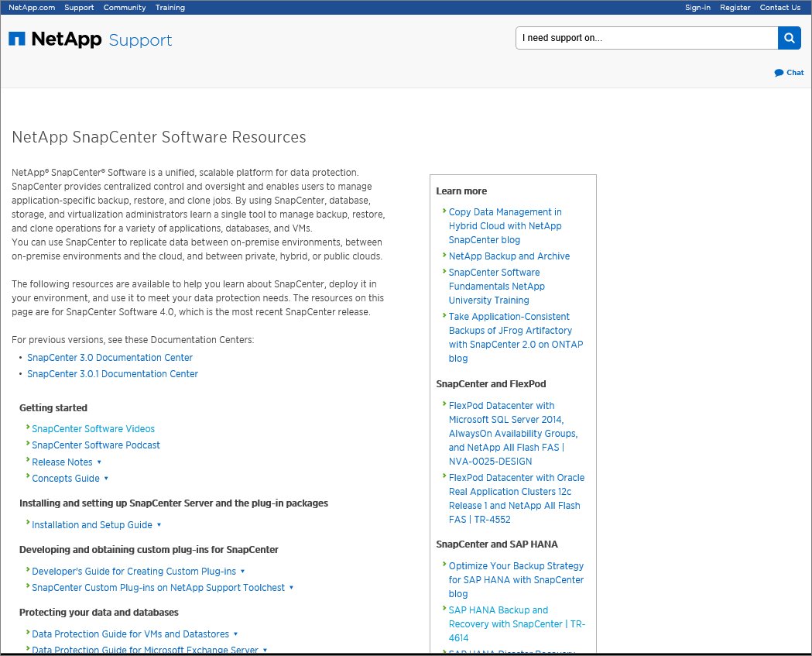This screenshot has width=812, height=656.
Task: Open SAP HANA Backup and Recovery TR-4614 link
Action: pos(517,624)
